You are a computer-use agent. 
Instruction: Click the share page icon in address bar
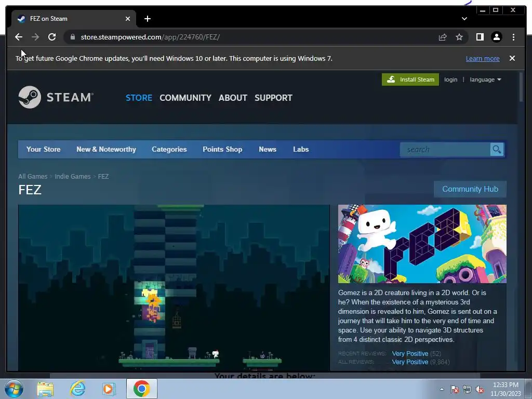(443, 37)
